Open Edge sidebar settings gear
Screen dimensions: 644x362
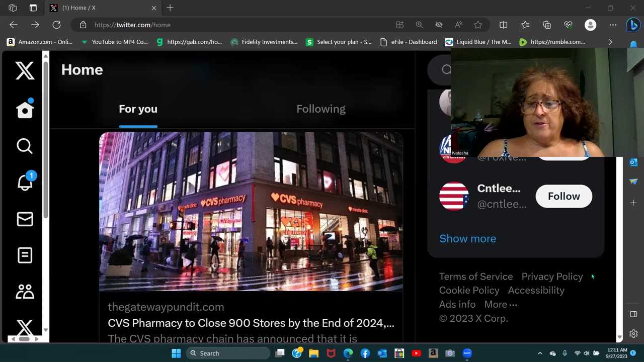tap(633, 333)
